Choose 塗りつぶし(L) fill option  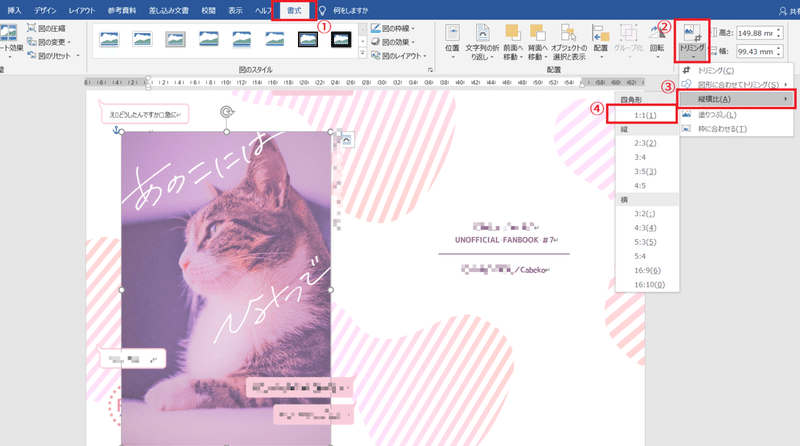coord(737,114)
